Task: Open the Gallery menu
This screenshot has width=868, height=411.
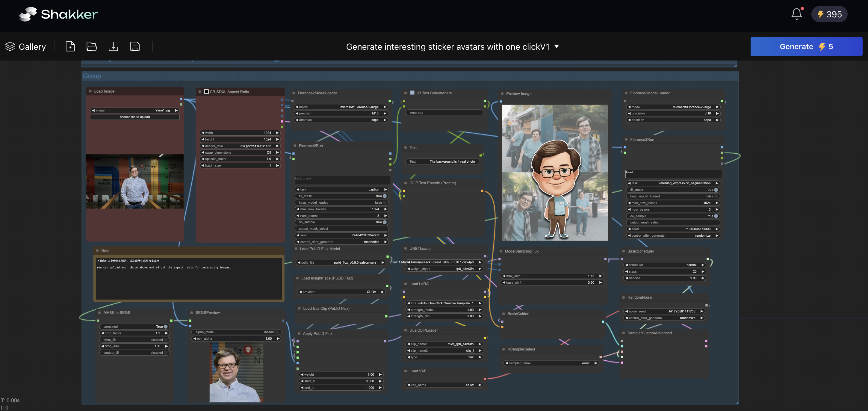Action: pyautogui.click(x=32, y=46)
